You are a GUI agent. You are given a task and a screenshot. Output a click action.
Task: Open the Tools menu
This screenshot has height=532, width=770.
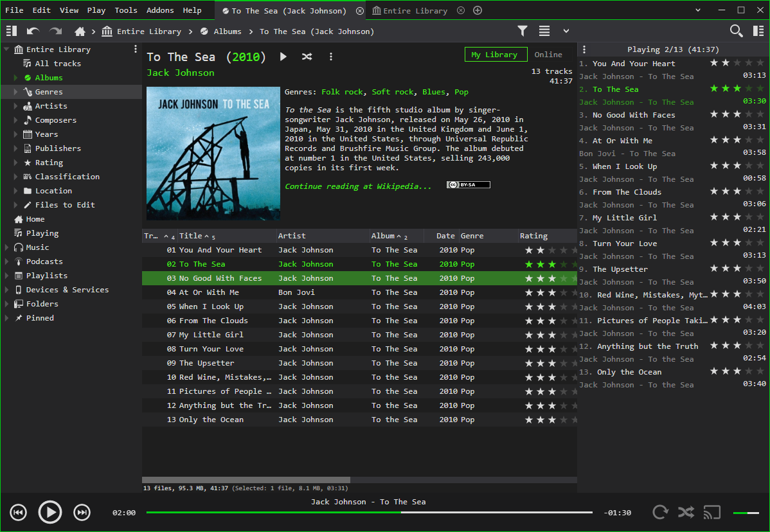click(x=126, y=10)
